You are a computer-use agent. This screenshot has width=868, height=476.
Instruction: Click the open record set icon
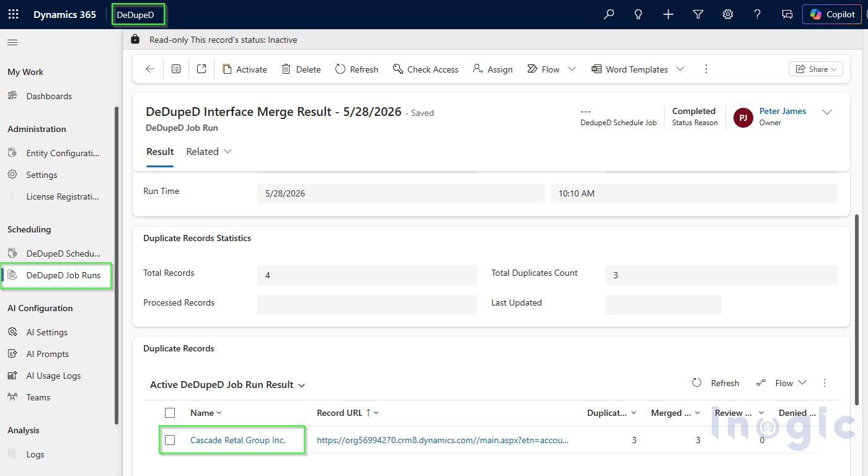176,69
